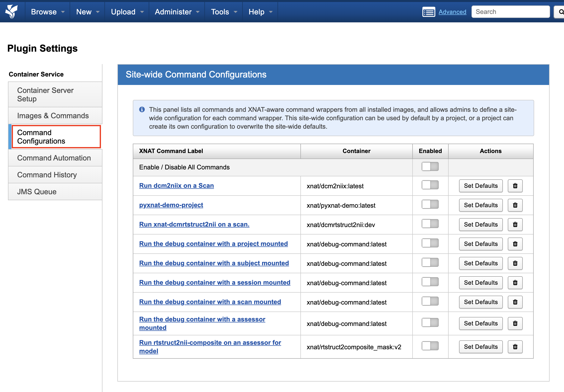564x392 pixels.
Task: Delete the xnat-dcmrtstruct2nii command via trash icon
Action: 515,225
